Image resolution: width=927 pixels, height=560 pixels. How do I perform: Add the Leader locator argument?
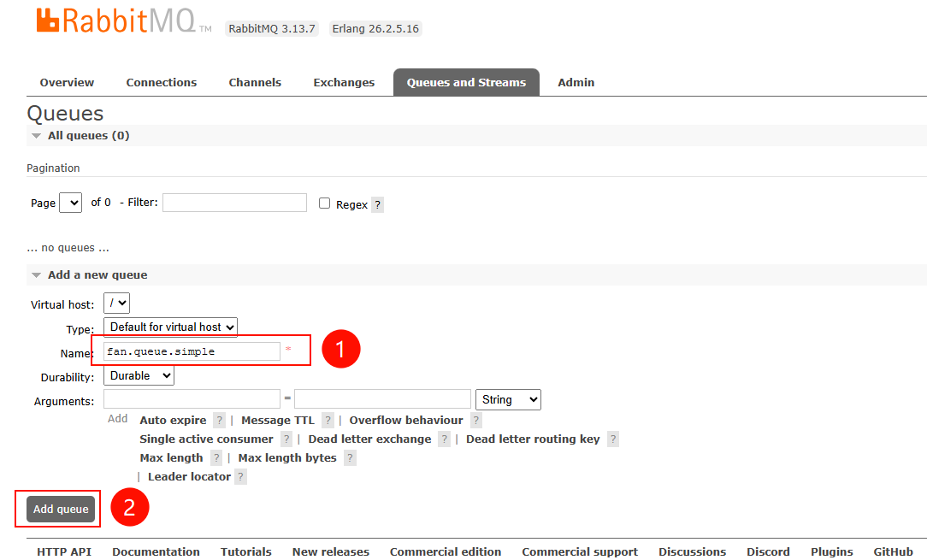click(189, 477)
